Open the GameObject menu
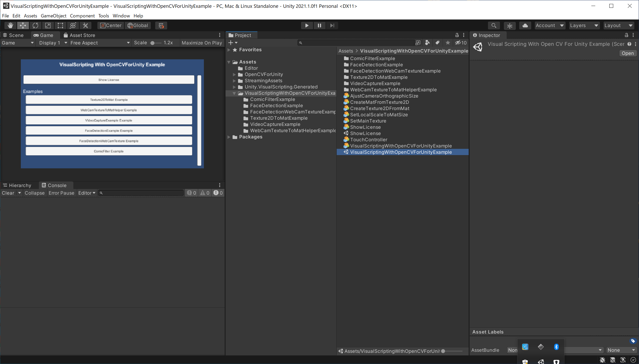This screenshot has height=364, width=639. pos(53,16)
